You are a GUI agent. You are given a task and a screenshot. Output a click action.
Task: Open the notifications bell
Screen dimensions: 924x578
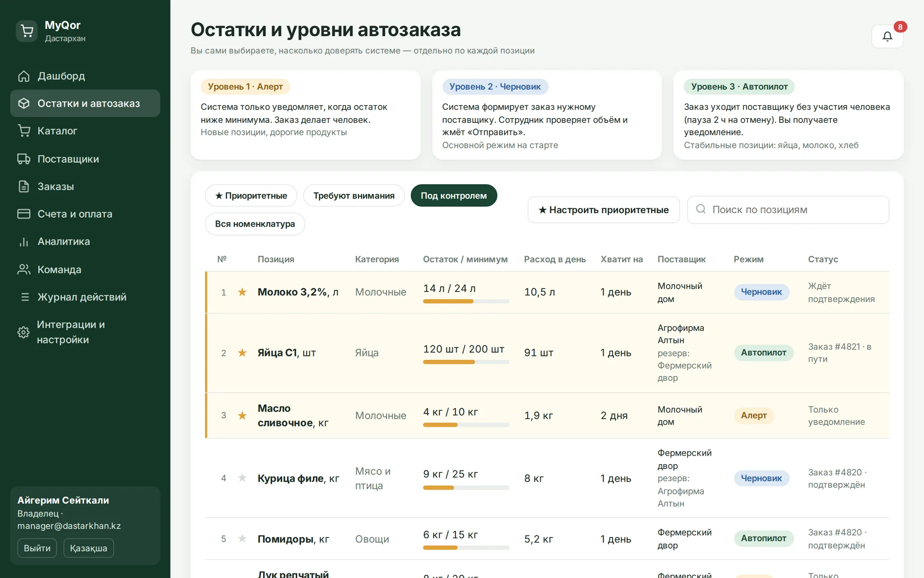pos(887,37)
